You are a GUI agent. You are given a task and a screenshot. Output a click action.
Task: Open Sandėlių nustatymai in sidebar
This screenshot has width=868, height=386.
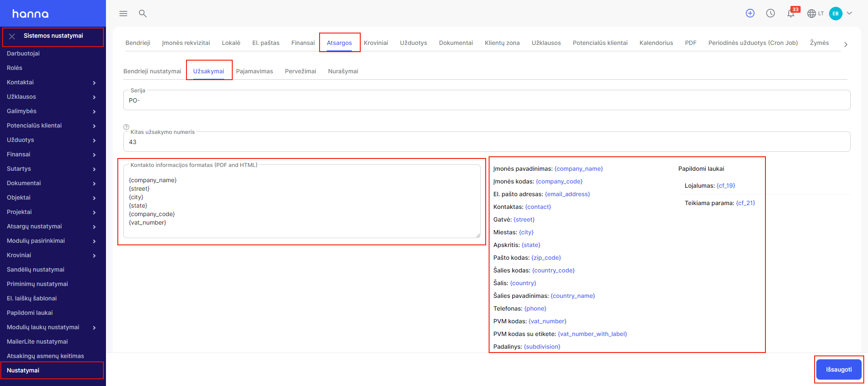36,269
